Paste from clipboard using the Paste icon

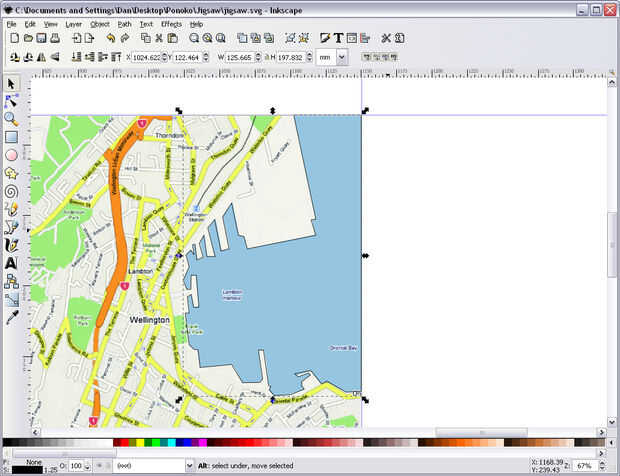tap(172, 38)
